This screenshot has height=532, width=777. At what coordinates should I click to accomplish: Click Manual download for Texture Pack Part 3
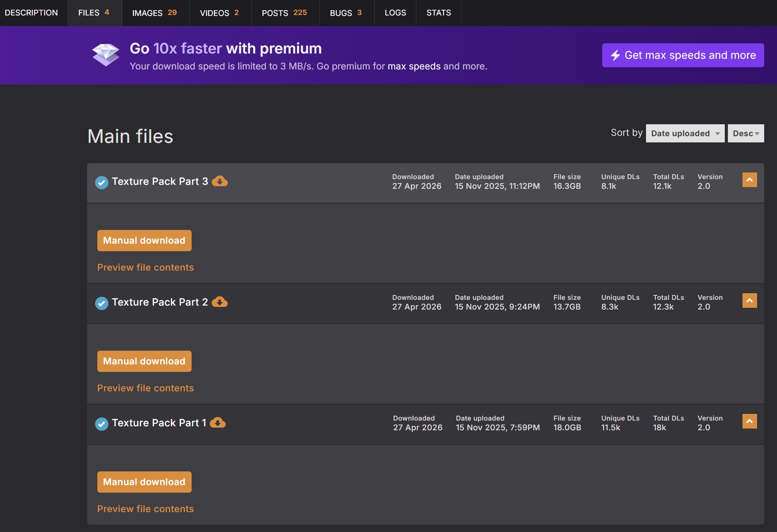pyautogui.click(x=144, y=241)
